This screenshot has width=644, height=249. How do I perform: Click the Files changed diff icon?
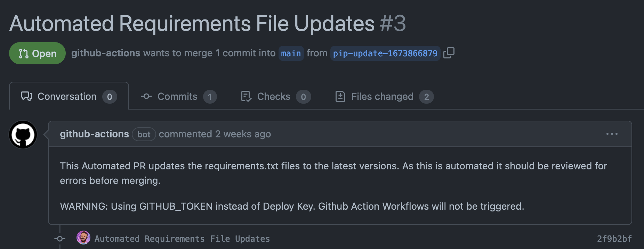pos(340,96)
